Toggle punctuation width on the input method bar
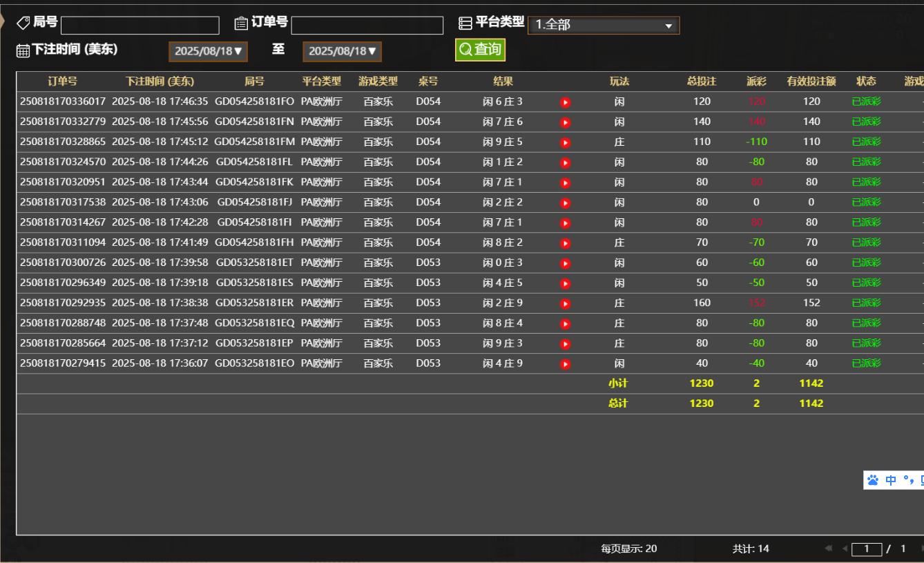The height and width of the screenshot is (563, 924). pyautogui.click(x=908, y=480)
